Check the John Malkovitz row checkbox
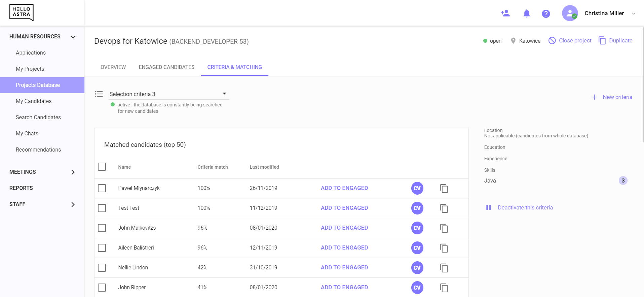 point(102,228)
